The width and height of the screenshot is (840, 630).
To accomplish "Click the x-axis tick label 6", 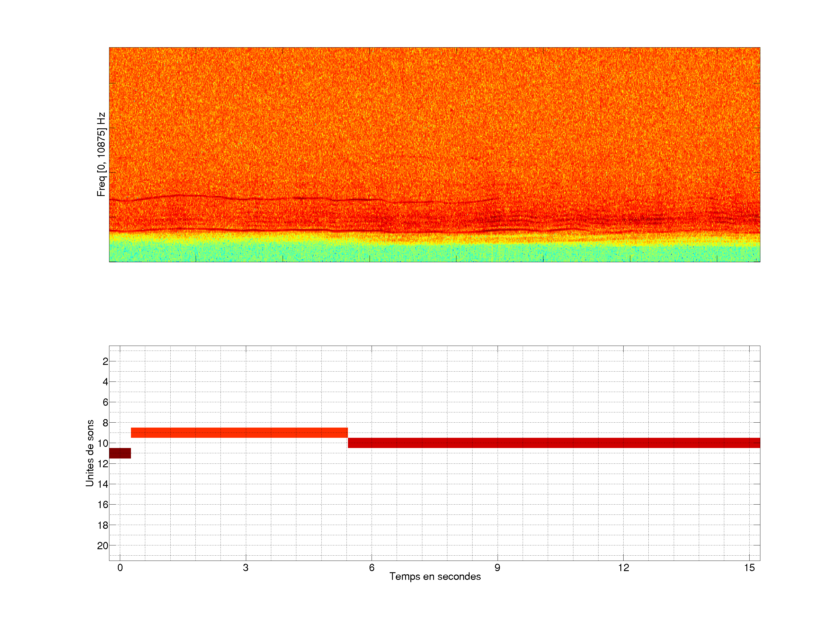I will 371,568.
